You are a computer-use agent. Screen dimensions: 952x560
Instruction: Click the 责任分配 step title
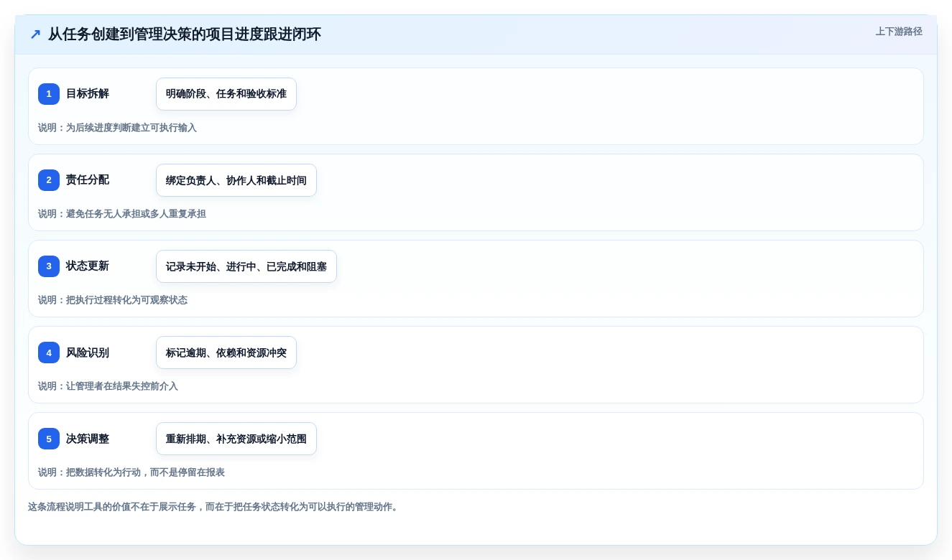point(88,180)
